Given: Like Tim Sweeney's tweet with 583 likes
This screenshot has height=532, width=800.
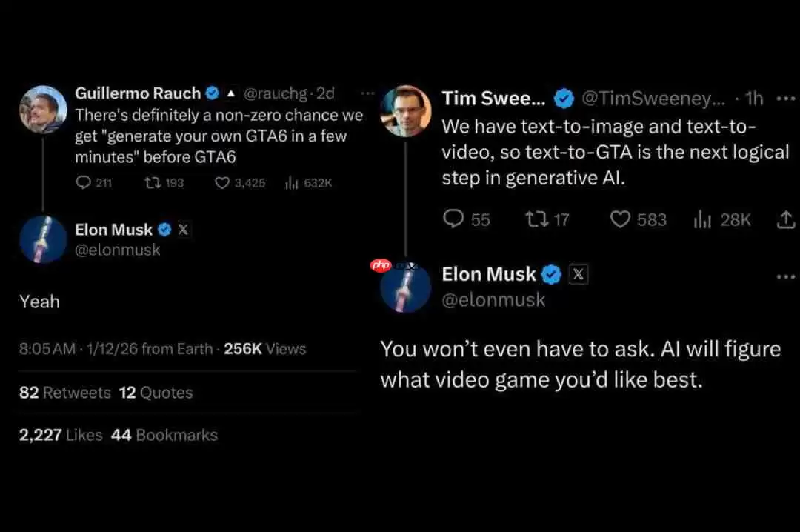Looking at the screenshot, I should [620, 219].
